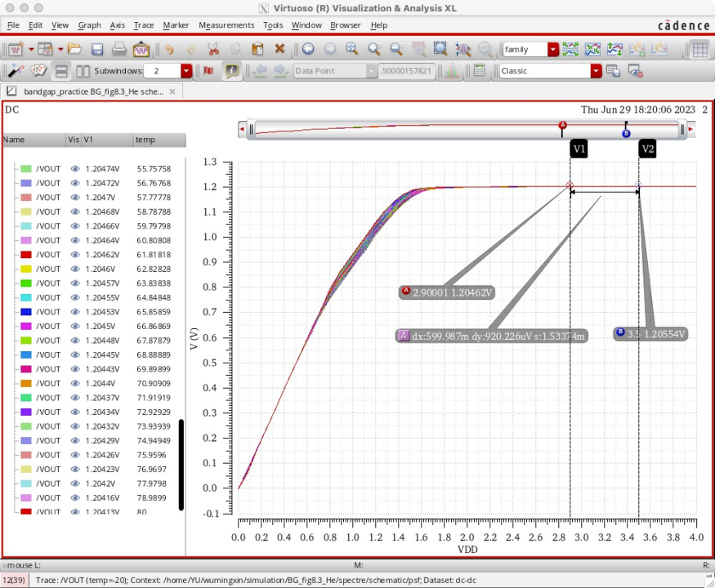The width and height of the screenshot is (715, 588).
Task: Open the Graph menu
Action: 89,25
